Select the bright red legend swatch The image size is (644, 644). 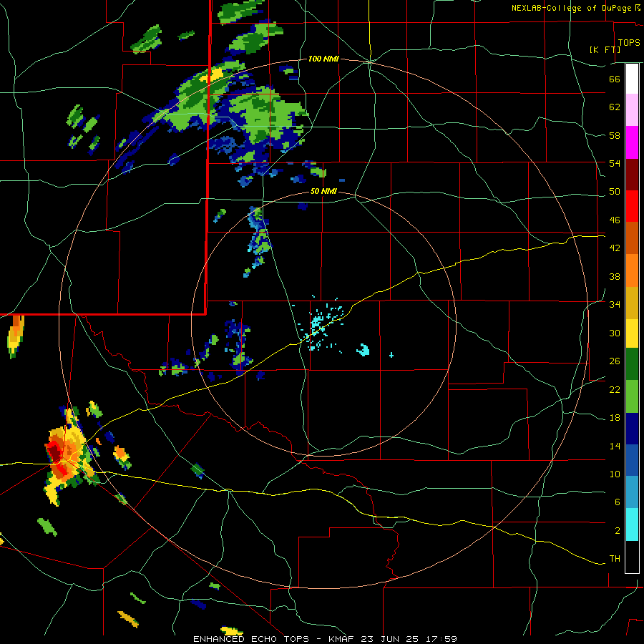pos(632,206)
